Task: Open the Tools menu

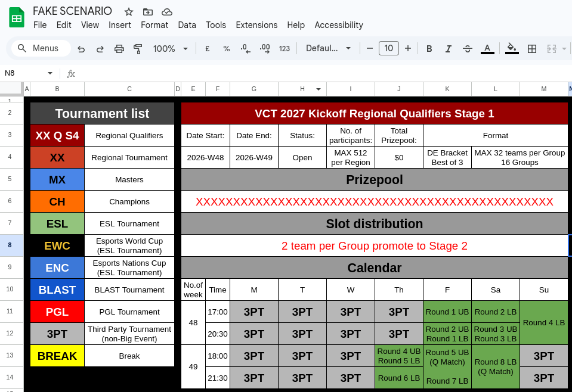Action: coord(215,25)
